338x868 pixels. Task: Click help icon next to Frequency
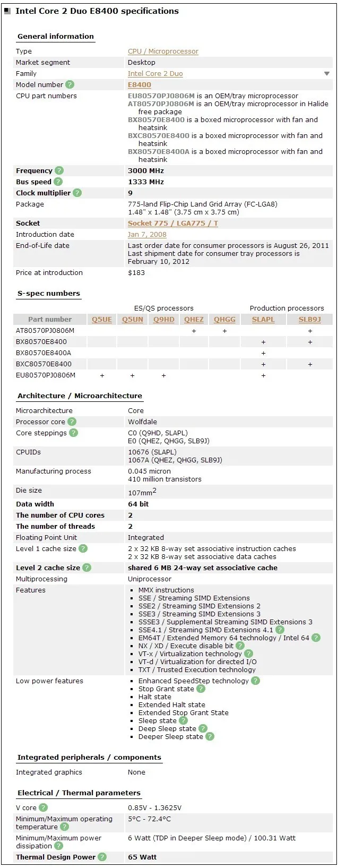[x=59, y=170]
